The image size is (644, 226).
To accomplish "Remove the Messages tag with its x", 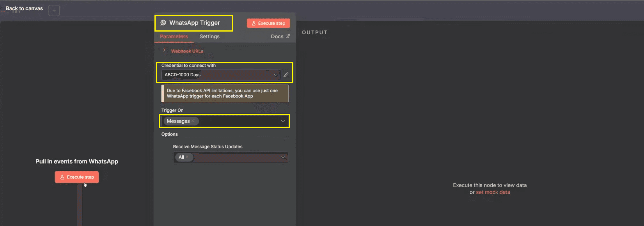I will point(193,121).
